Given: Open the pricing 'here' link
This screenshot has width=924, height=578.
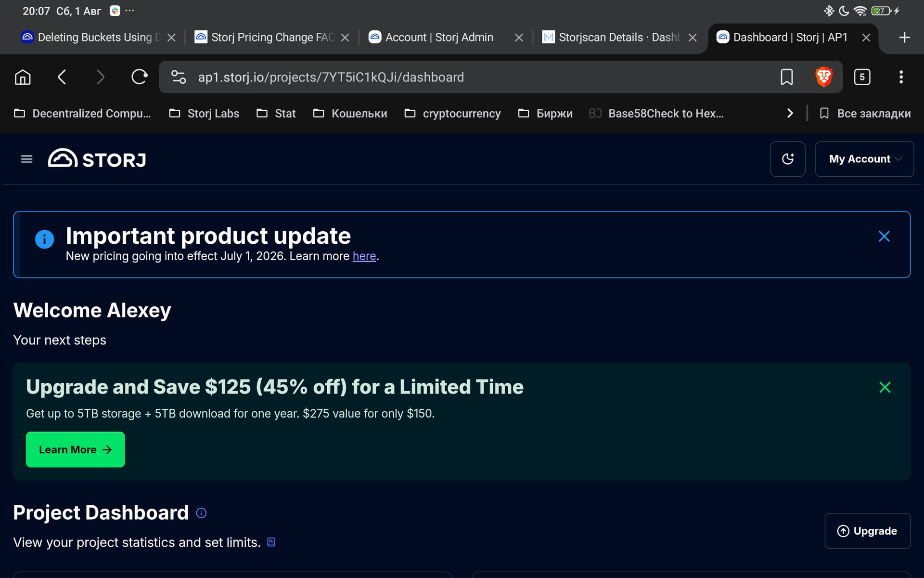Looking at the screenshot, I should 364,256.
